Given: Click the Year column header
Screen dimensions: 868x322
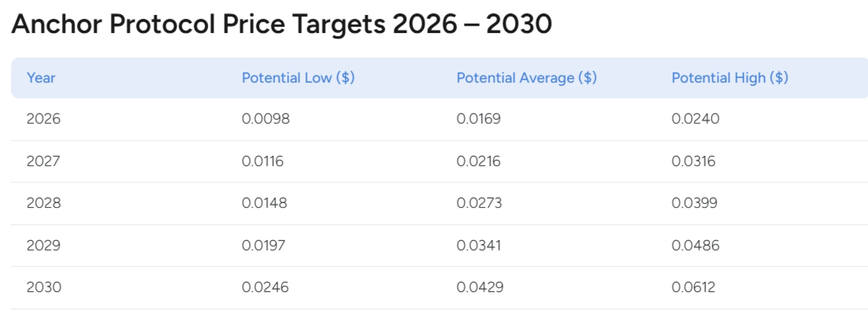Looking at the screenshot, I should tap(41, 78).
